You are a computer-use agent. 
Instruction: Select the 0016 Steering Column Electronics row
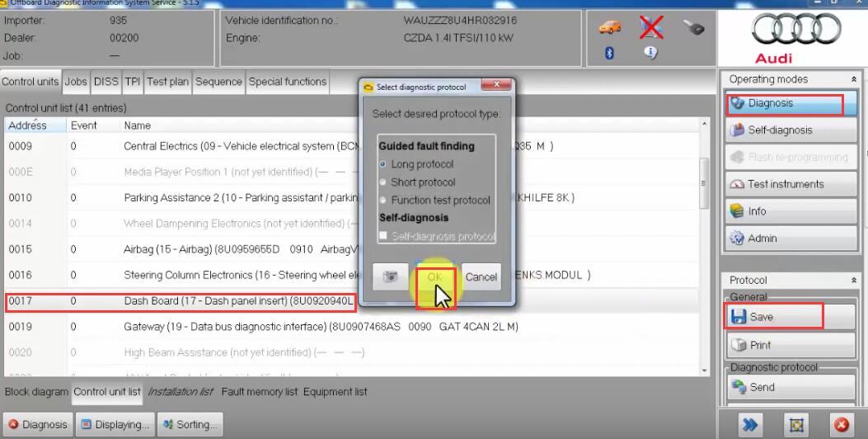tap(351, 275)
